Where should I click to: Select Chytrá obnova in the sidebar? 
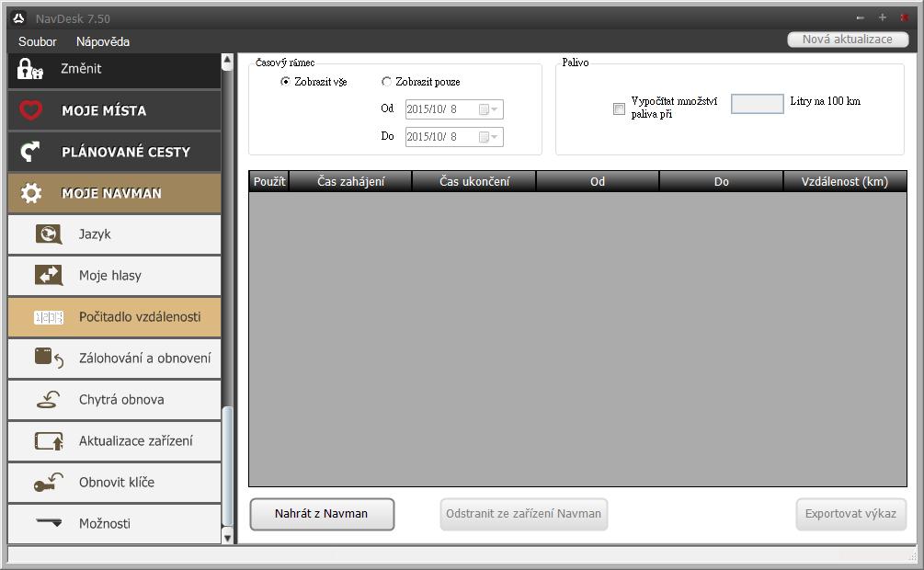(x=114, y=400)
